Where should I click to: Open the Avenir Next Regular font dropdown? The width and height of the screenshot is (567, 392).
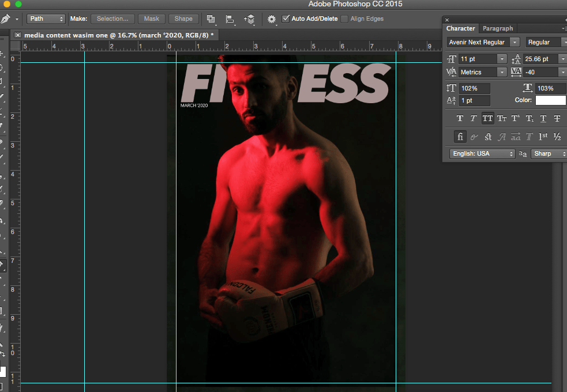coord(483,42)
